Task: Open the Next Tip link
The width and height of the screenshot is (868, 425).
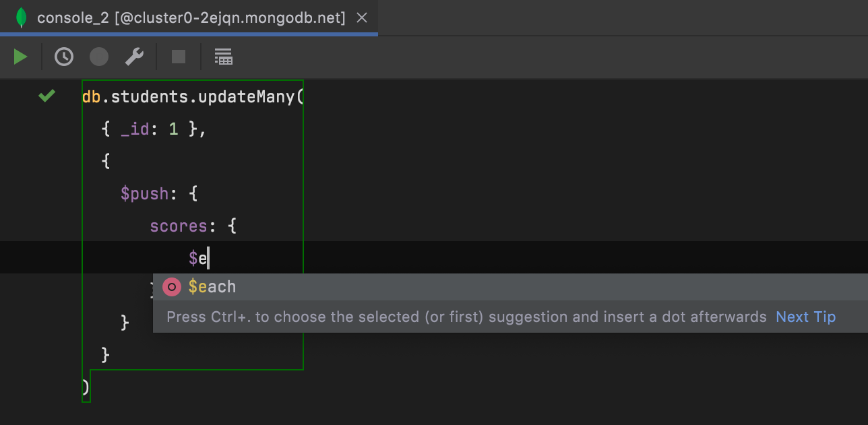Action: pyautogui.click(x=805, y=317)
